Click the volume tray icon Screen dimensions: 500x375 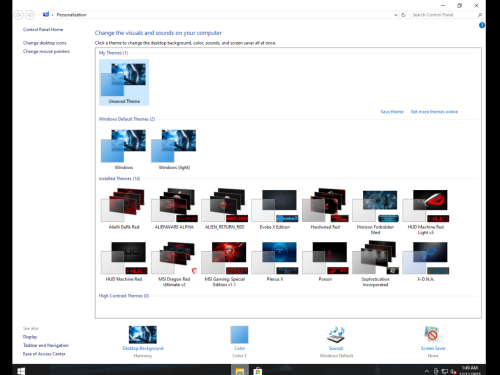tap(453, 371)
